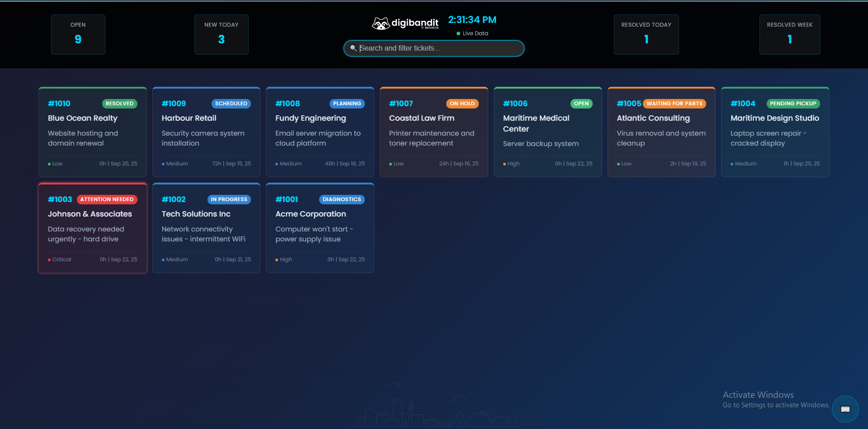Open the Tech Solutions Inc ticket #1002

[x=206, y=227]
